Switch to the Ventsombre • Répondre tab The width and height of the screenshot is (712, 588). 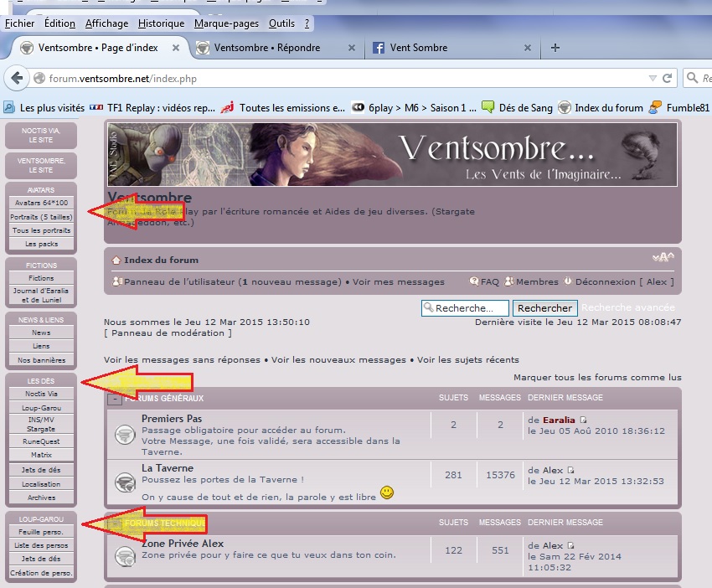(x=266, y=48)
